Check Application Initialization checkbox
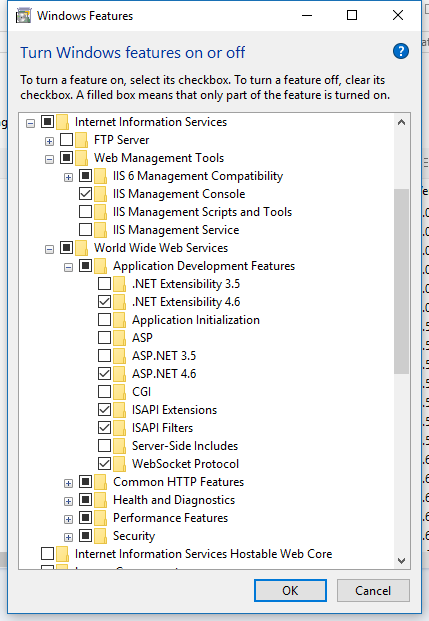The height and width of the screenshot is (621, 429). 105,319
